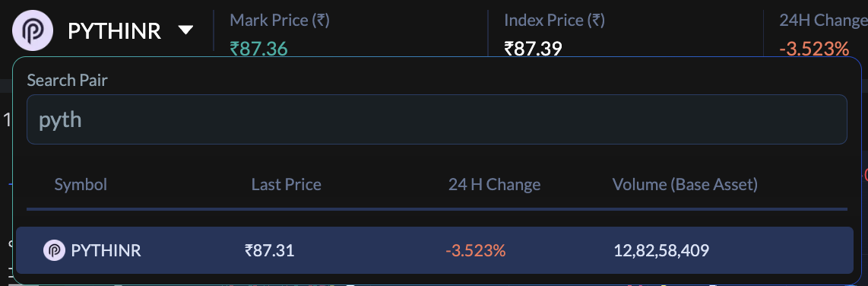Click the green ₹87.36 mark price value
The height and width of the screenshot is (286, 868).
coord(258,49)
